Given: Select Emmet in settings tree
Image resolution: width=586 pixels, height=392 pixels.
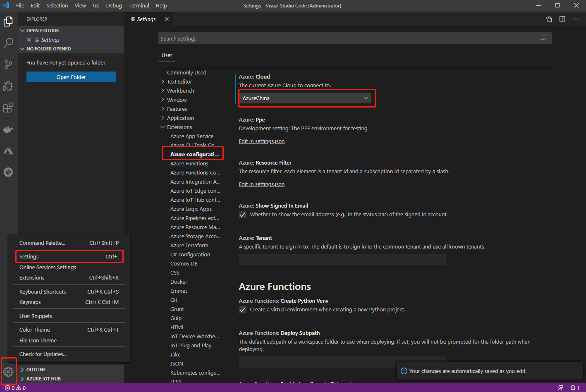Looking at the screenshot, I should [x=179, y=291].
